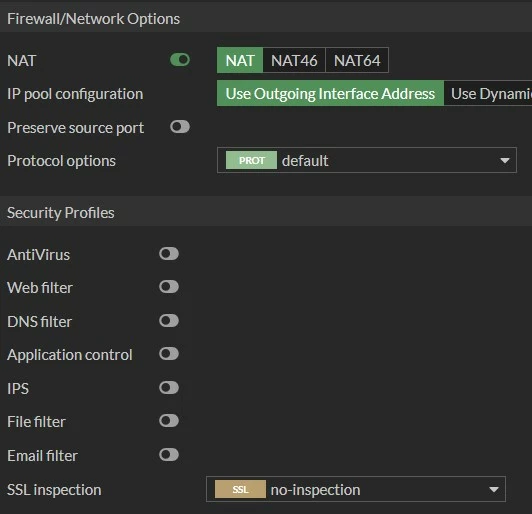Viewport: 532px width, 514px height.
Task: Switch on Email filter
Action: (169, 455)
